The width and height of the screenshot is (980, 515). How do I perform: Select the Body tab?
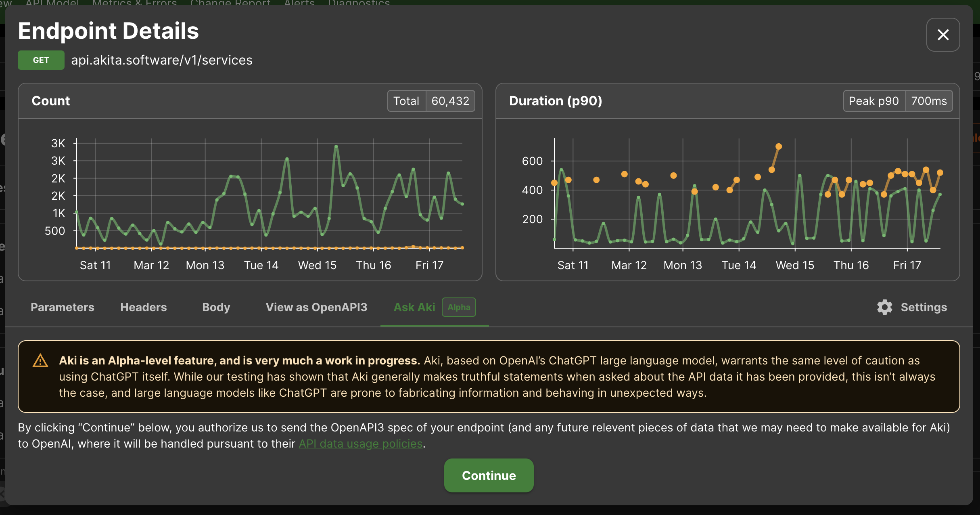(216, 307)
